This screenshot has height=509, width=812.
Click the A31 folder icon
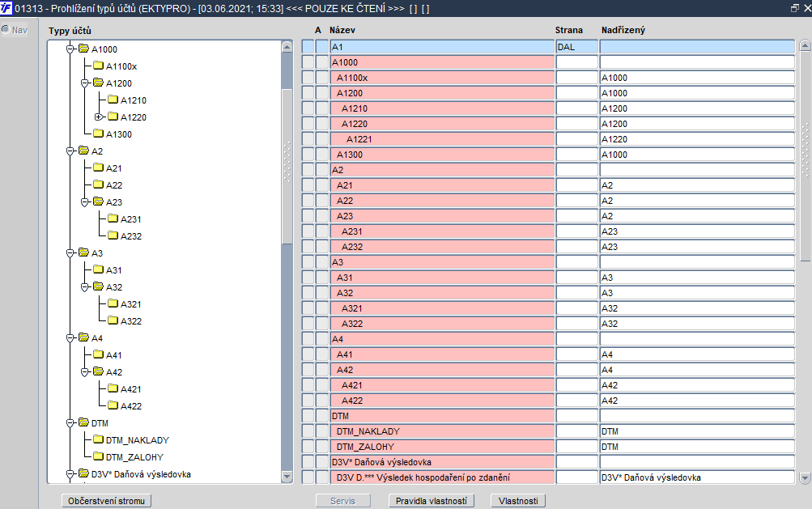pos(99,269)
